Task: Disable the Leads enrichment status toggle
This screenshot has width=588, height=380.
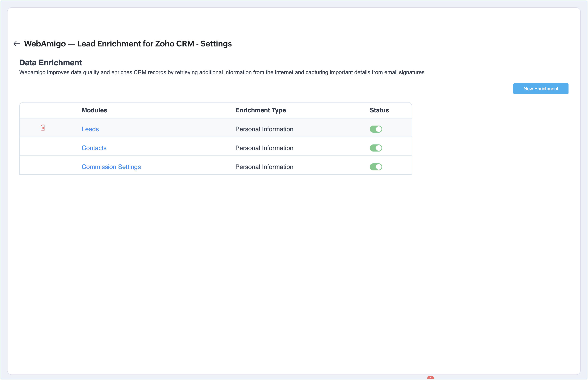Action: (x=376, y=129)
